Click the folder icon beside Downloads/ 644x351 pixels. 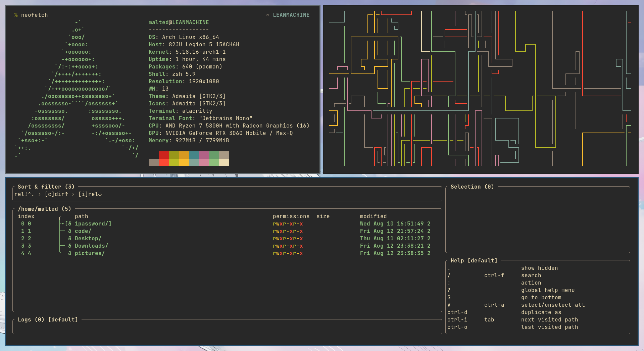click(70, 246)
